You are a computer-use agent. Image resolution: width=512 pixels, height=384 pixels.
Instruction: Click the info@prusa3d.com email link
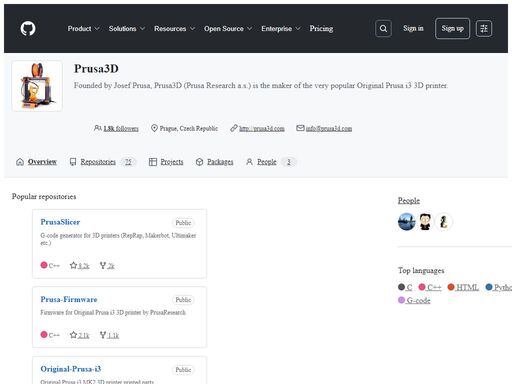click(x=329, y=128)
